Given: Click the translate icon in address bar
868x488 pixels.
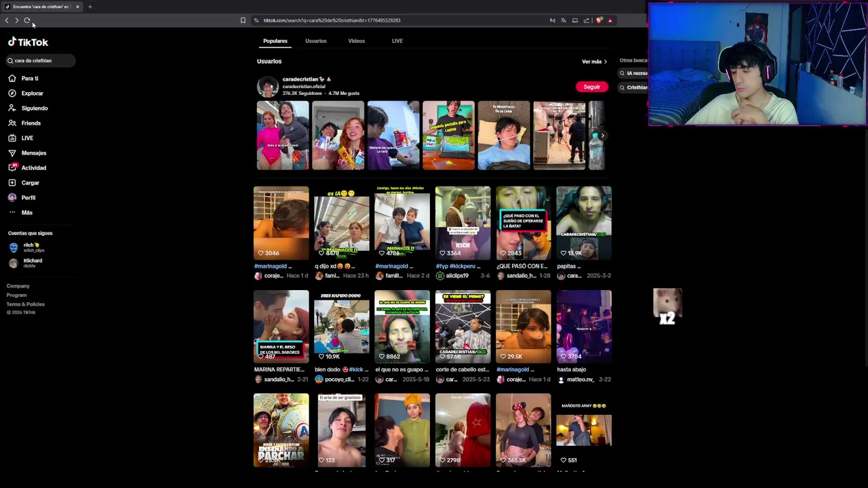Looking at the screenshot, I should coord(564,20).
